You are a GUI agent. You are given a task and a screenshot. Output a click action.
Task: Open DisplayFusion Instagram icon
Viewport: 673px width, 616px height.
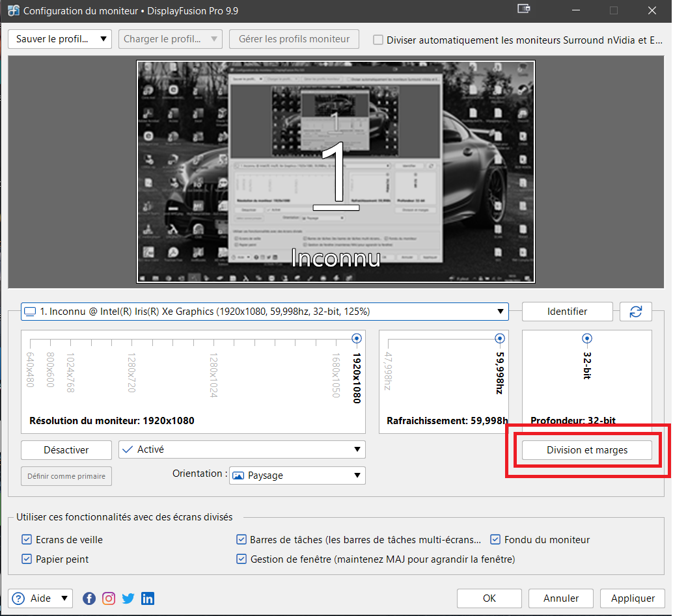pyautogui.click(x=109, y=598)
